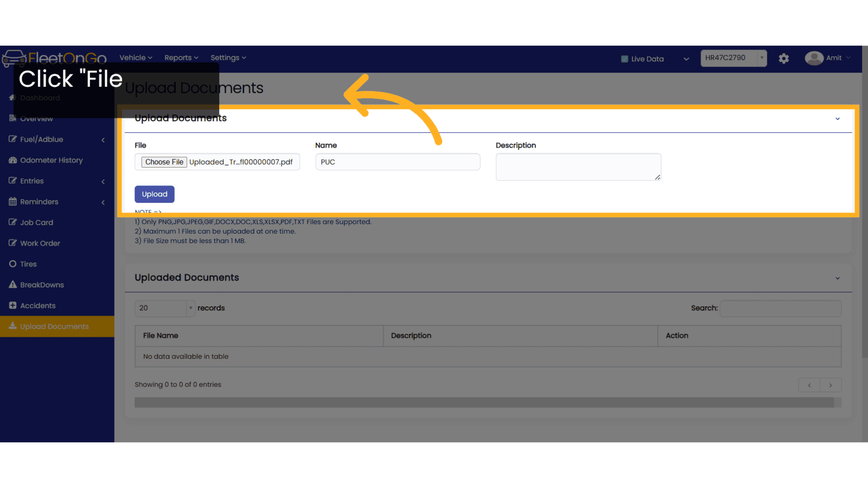This screenshot has width=868, height=488.
Task: Click the selected file name Uploaded_Tr...pdf
Action: click(241, 162)
